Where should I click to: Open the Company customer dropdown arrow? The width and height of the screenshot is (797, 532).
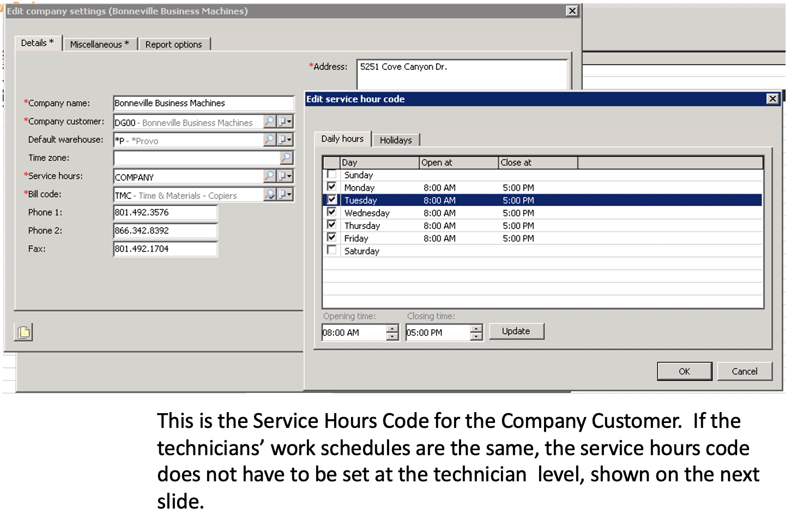pos(288,122)
